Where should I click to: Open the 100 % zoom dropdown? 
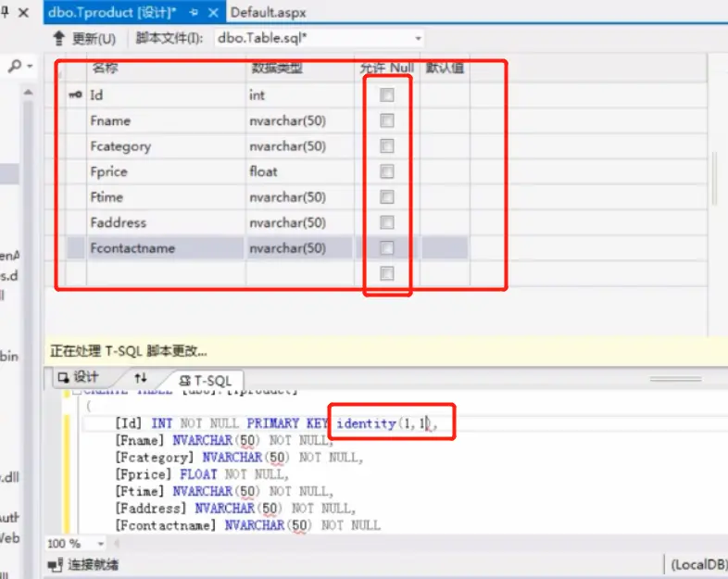coord(101,543)
